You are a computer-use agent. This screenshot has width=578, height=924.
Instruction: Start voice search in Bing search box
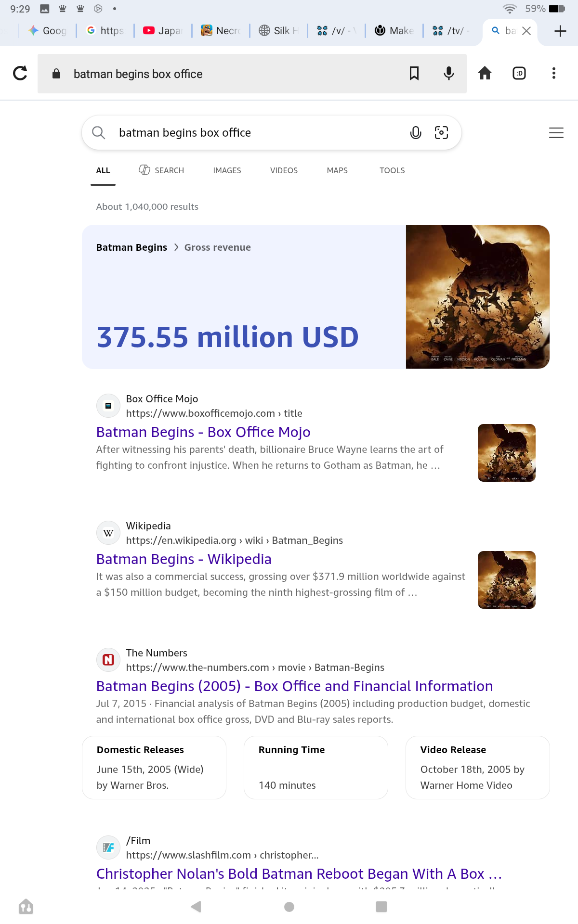click(x=416, y=132)
